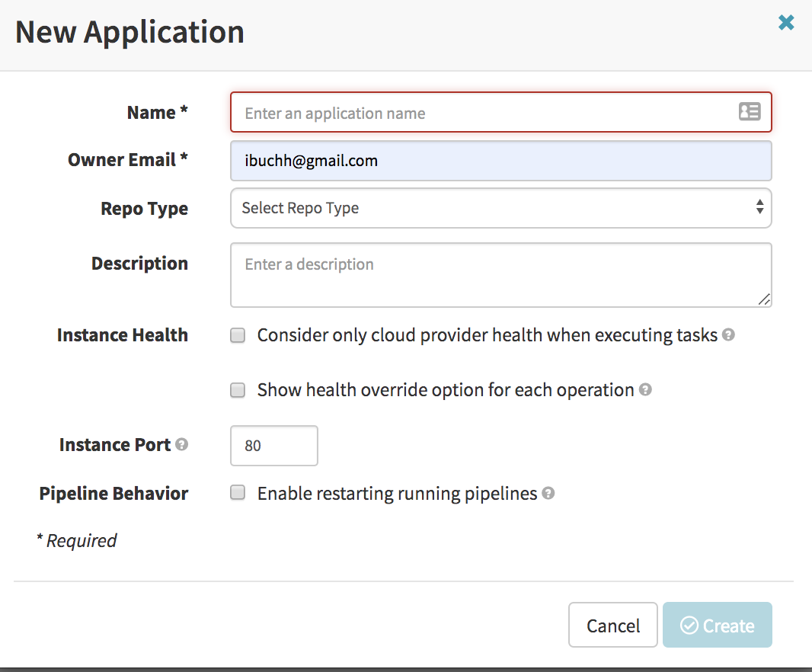The height and width of the screenshot is (672, 812).
Task: Open help for cloud provider health option
Action: pos(727,334)
